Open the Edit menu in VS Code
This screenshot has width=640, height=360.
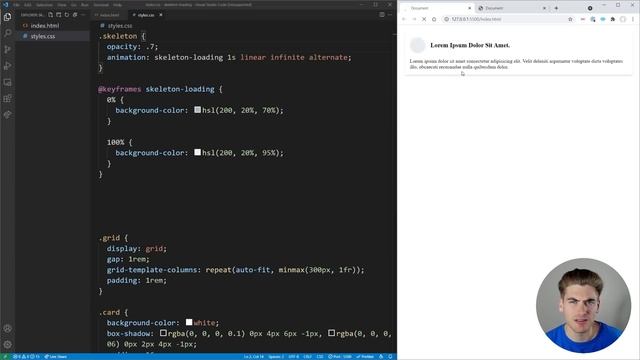point(28,5)
